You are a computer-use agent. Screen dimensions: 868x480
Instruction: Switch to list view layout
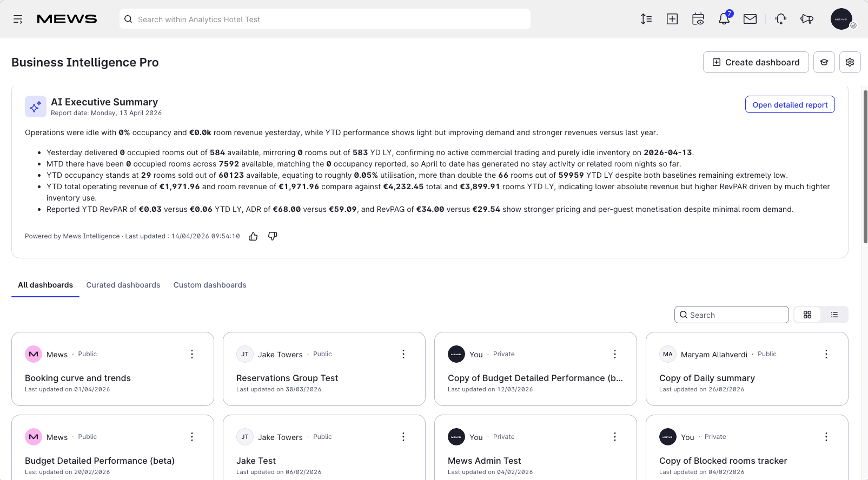coord(834,315)
